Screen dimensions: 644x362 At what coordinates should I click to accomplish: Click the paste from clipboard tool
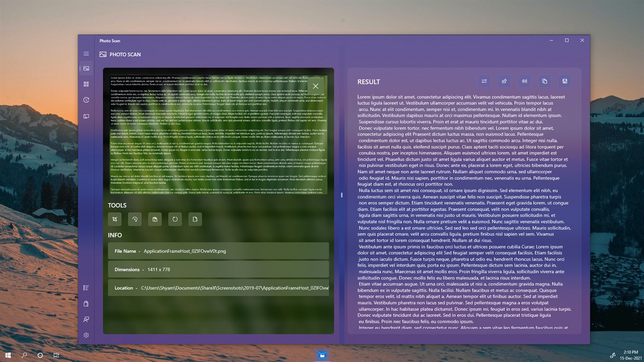[x=155, y=219]
